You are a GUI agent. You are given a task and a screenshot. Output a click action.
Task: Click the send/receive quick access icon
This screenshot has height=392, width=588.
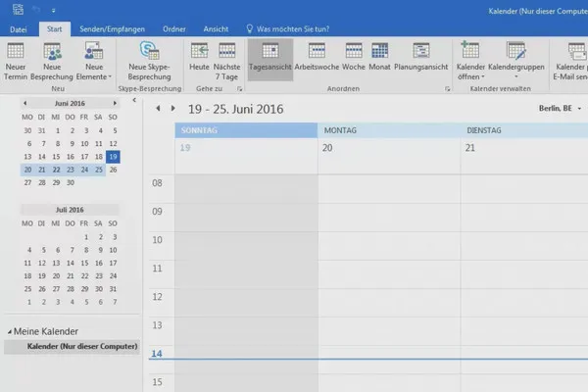[x=18, y=10]
